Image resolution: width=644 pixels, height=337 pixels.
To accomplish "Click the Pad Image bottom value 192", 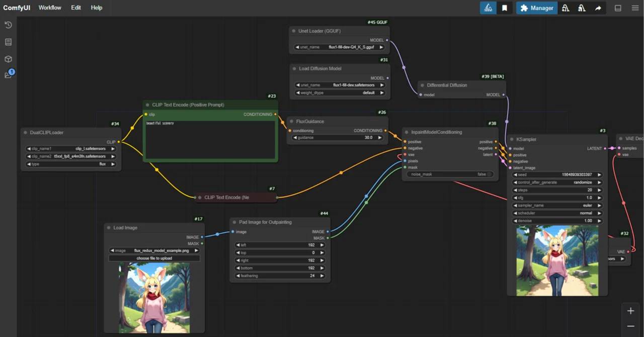I will tap(311, 268).
